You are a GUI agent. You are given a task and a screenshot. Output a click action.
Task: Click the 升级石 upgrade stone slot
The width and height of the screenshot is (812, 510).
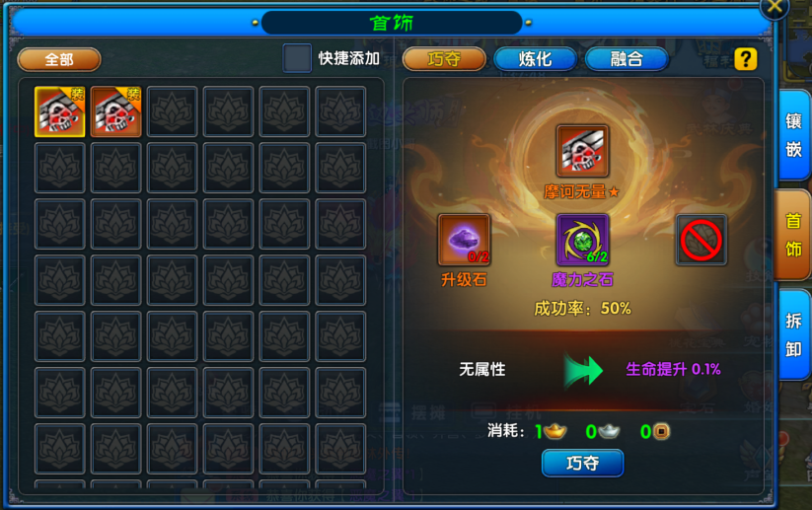click(464, 240)
